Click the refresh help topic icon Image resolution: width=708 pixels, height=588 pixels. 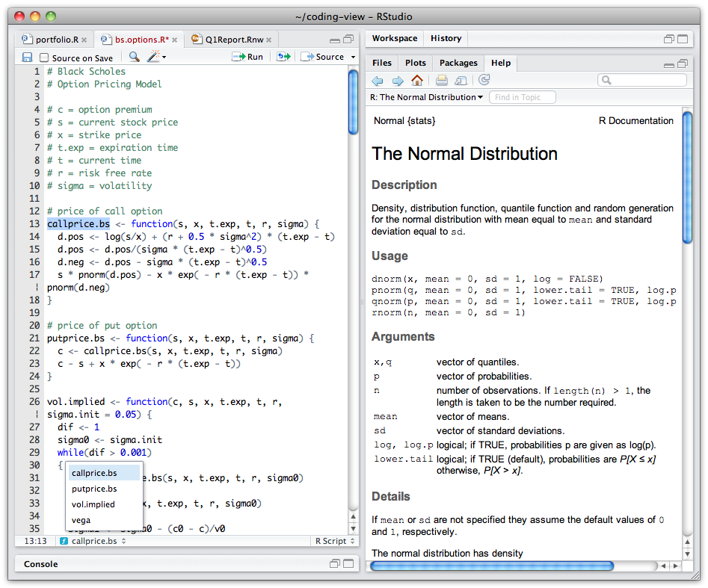coord(484,81)
